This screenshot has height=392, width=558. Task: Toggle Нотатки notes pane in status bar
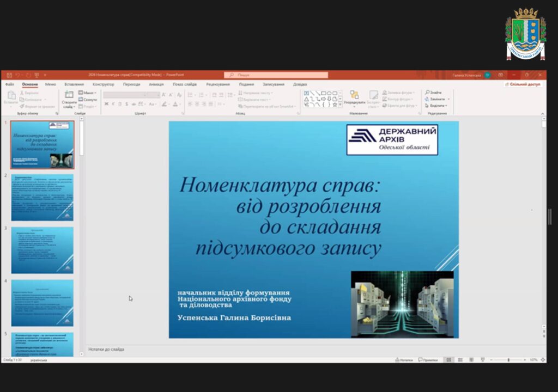(x=404, y=360)
